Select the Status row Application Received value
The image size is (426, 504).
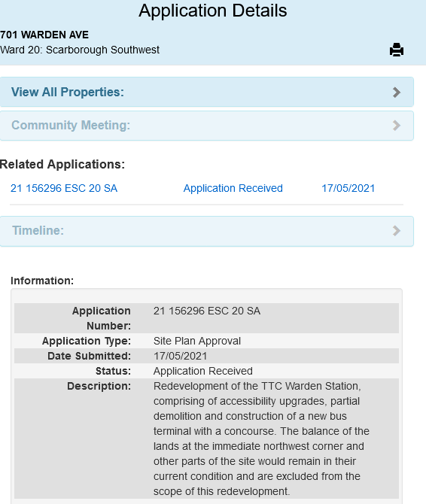coord(203,371)
